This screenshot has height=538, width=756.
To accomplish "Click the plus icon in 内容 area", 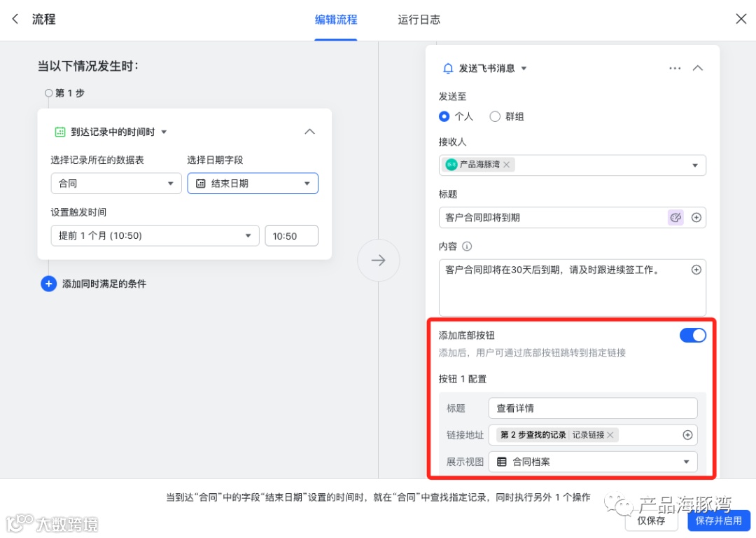I will pos(696,269).
